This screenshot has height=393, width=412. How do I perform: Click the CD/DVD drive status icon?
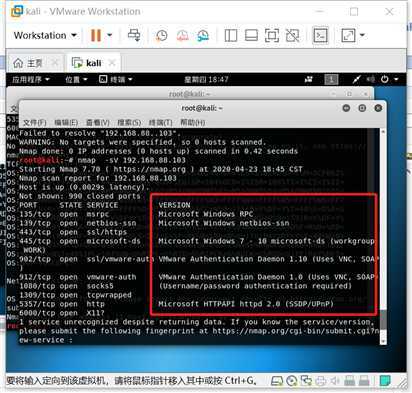[x=292, y=381]
